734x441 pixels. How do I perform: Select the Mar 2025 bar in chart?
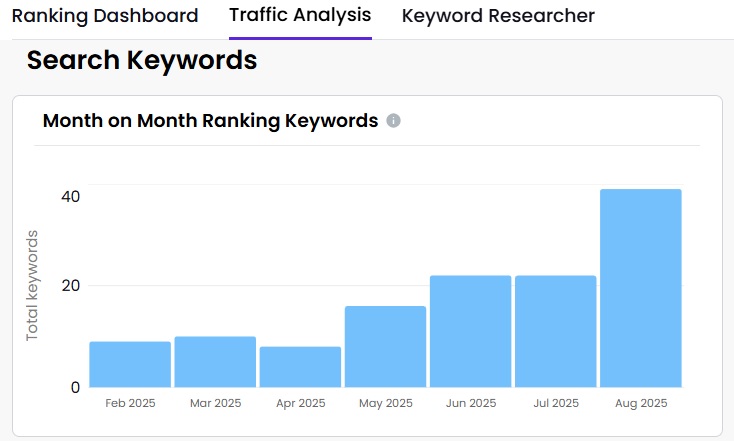point(215,362)
